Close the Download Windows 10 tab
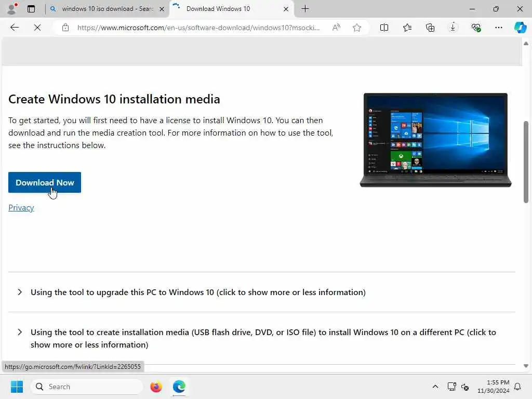Screen dimensions: 532x399 pos(286,9)
